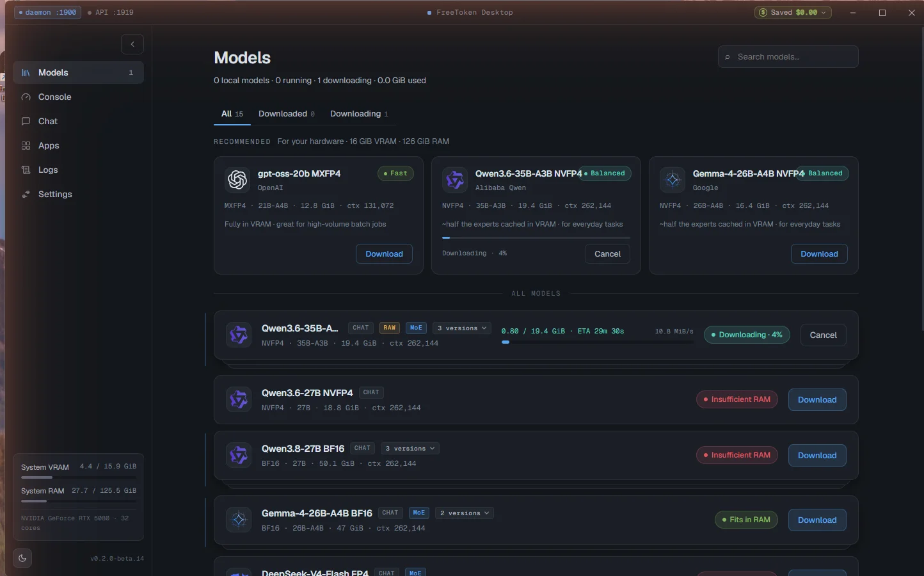The height and width of the screenshot is (576, 924).
Task: Expand the 2 versions dropdown for Gemma-4-26B-A4B BF16
Action: coord(464,513)
